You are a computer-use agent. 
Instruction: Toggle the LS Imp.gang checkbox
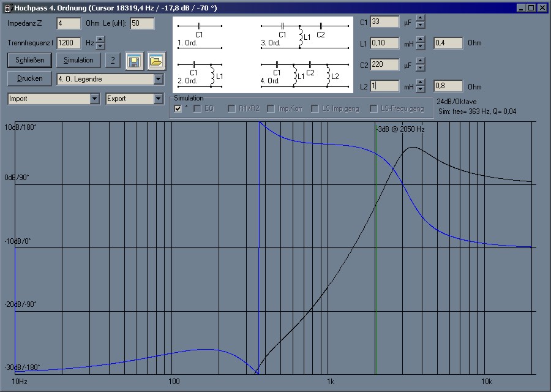click(315, 108)
